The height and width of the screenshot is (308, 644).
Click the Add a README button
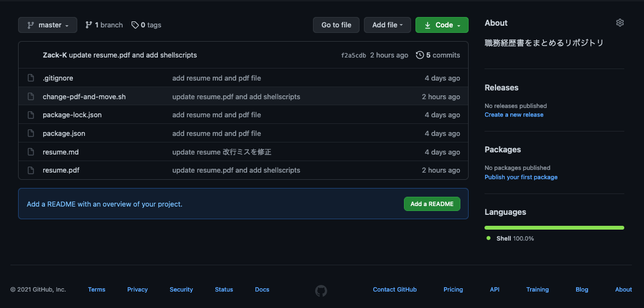point(432,204)
